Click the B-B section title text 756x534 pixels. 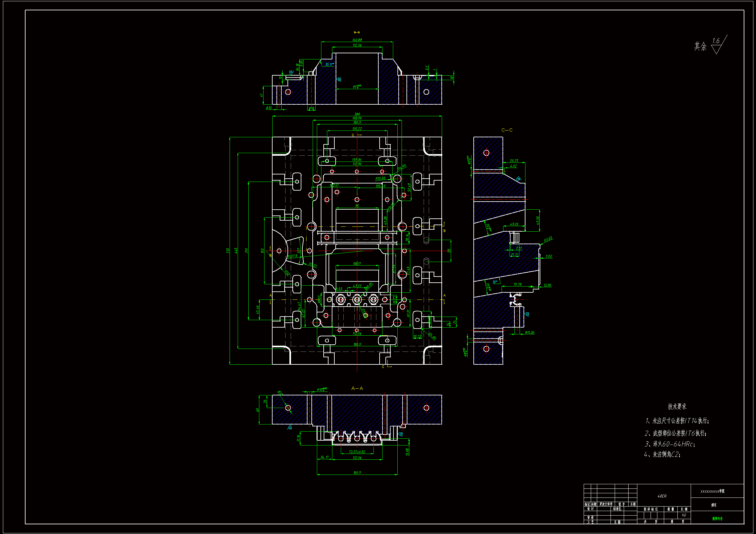point(357,32)
